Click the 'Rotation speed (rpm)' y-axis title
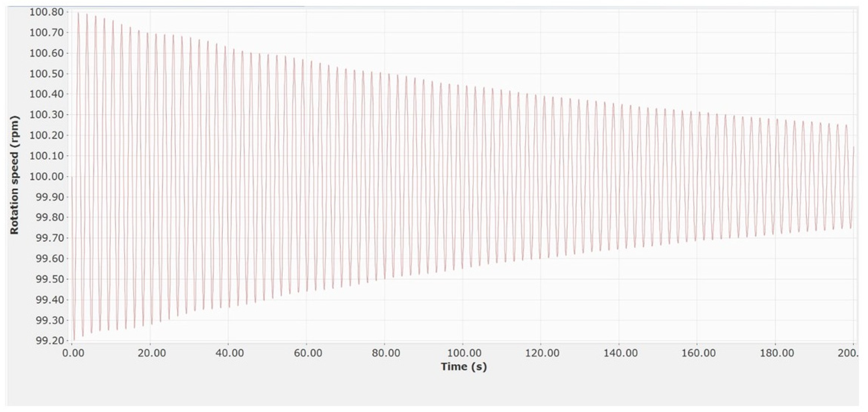This screenshot has height=412, width=868. click(x=14, y=175)
